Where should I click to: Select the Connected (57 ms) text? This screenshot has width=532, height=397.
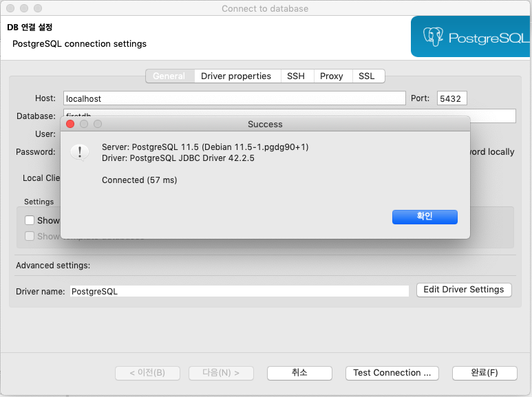140,180
